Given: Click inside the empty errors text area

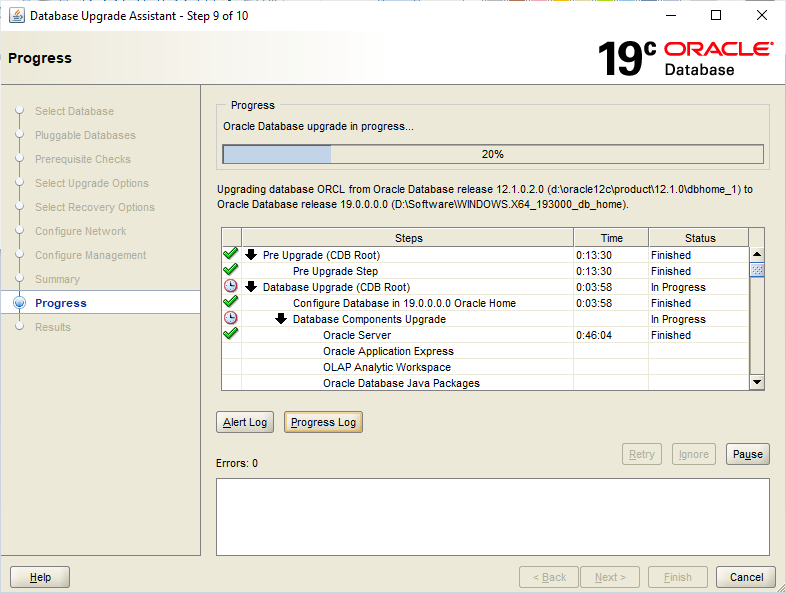Looking at the screenshot, I should pos(493,516).
